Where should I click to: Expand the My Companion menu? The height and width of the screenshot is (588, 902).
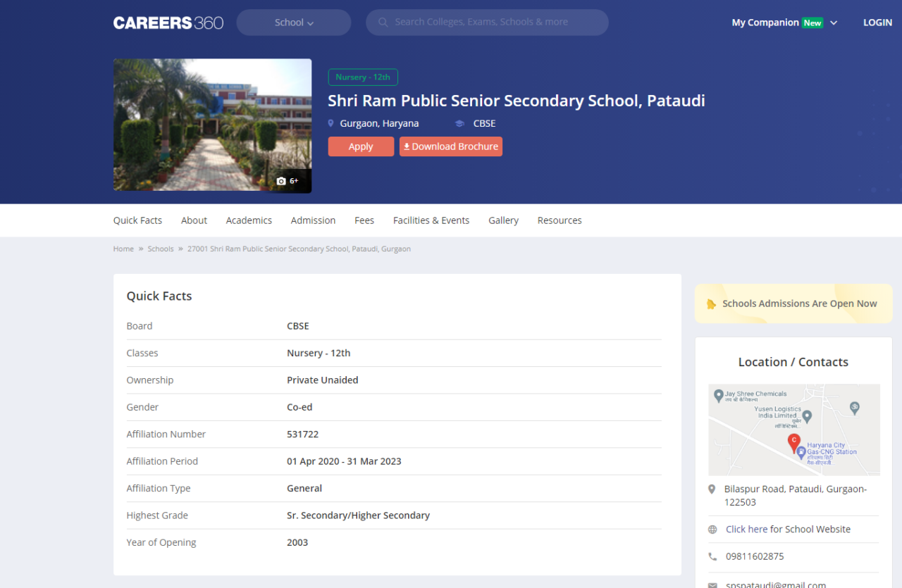[x=784, y=23]
